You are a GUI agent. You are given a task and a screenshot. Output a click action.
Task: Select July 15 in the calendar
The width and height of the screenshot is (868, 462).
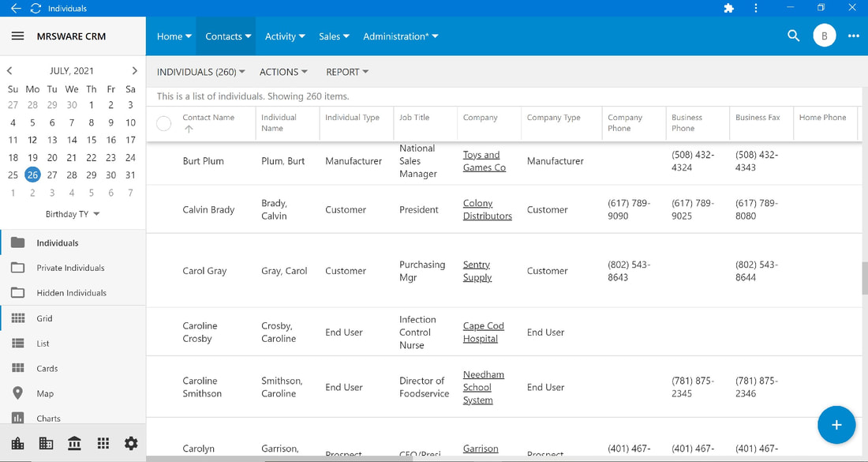point(92,140)
